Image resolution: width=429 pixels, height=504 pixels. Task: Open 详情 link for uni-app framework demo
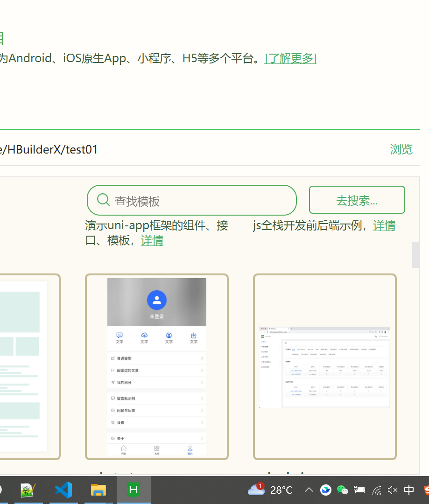[152, 241]
